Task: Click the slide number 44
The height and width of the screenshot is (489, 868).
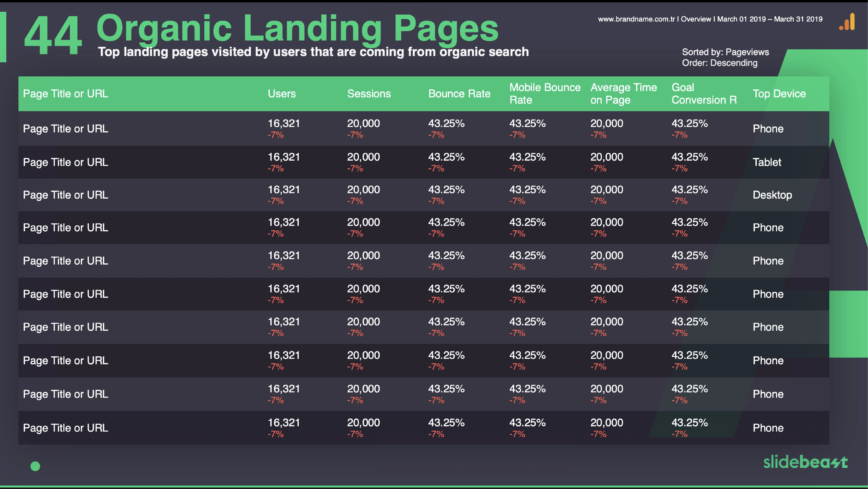Action: point(53,35)
